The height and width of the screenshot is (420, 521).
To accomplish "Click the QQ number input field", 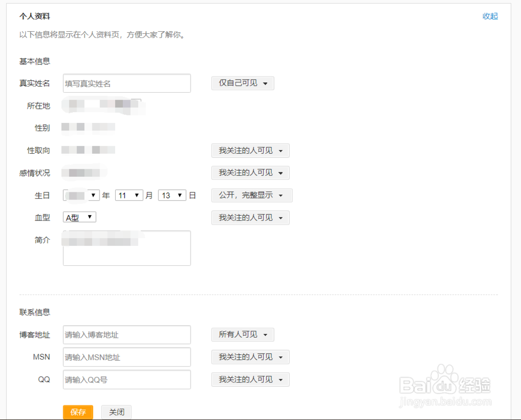I will [x=127, y=379].
